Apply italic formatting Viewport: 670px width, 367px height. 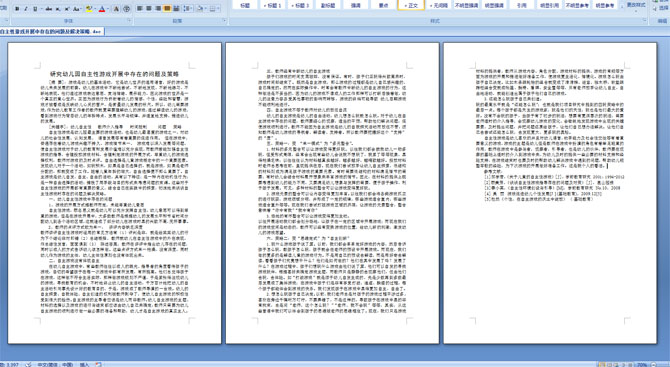coord(26,9)
